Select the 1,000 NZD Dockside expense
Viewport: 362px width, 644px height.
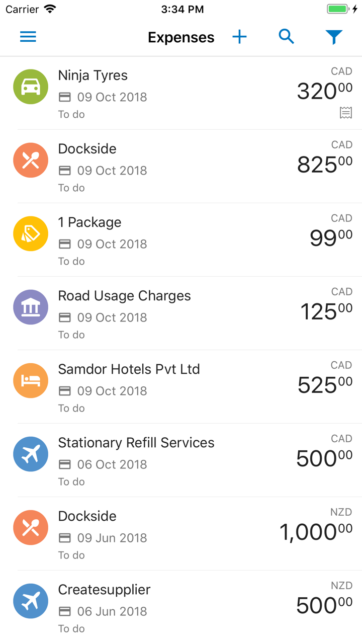(87, 516)
